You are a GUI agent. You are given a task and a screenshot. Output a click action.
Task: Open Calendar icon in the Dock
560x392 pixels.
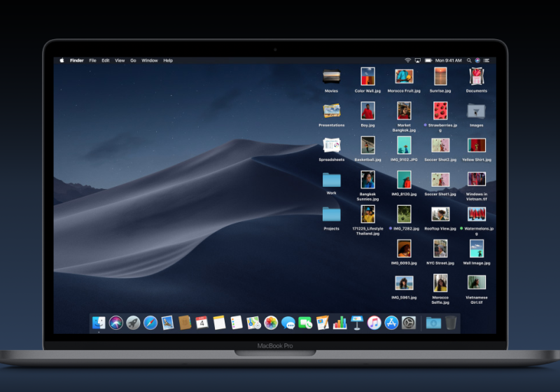coord(202,323)
